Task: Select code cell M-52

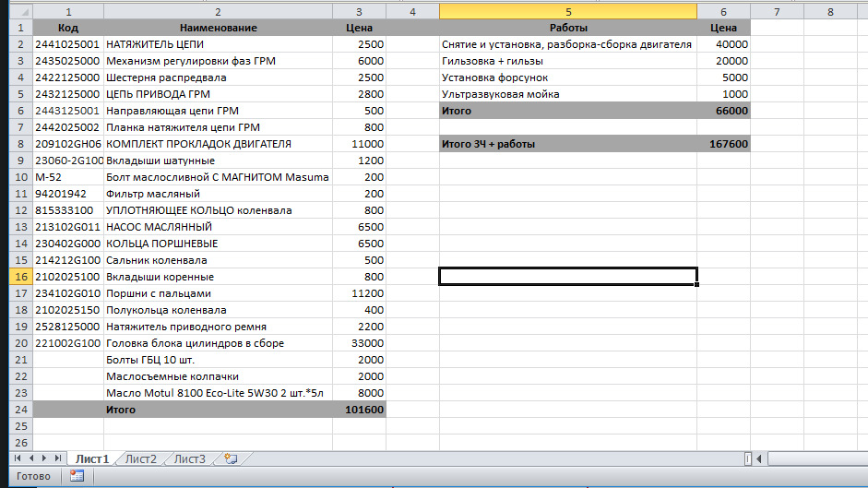Action: (x=68, y=177)
